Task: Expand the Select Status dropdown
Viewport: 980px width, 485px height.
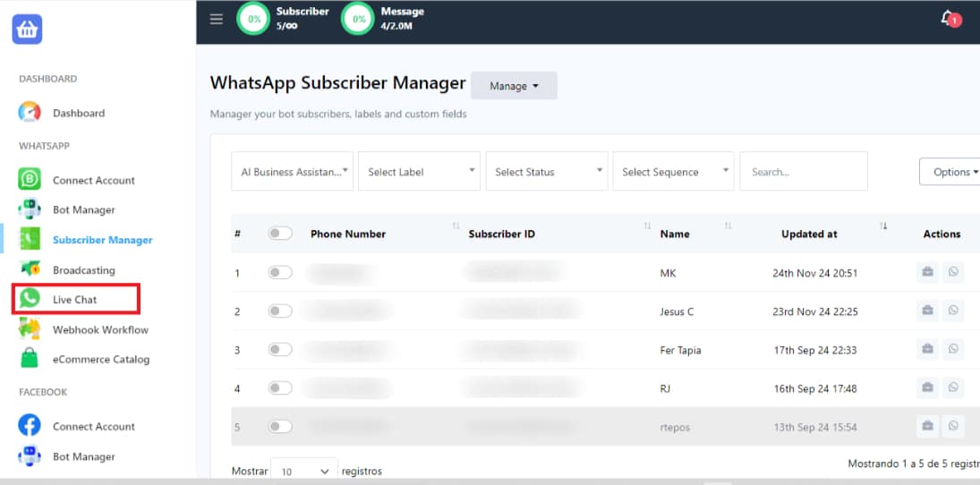Action: click(546, 171)
